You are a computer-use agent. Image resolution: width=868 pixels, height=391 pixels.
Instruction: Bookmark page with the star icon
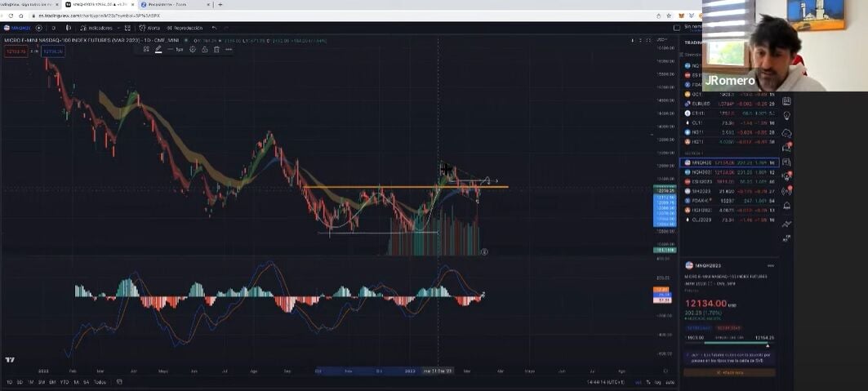click(668, 16)
